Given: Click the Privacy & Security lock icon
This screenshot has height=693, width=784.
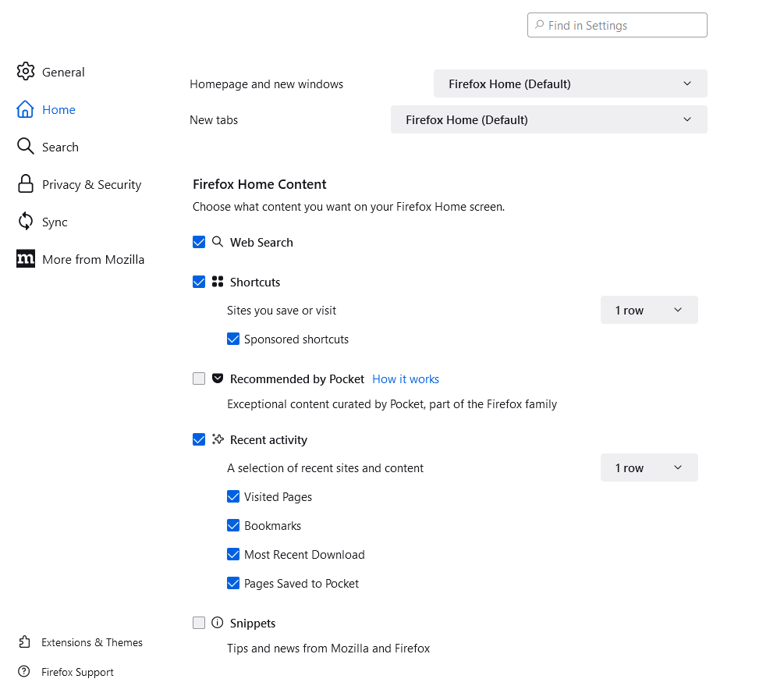Looking at the screenshot, I should pyautogui.click(x=26, y=184).
